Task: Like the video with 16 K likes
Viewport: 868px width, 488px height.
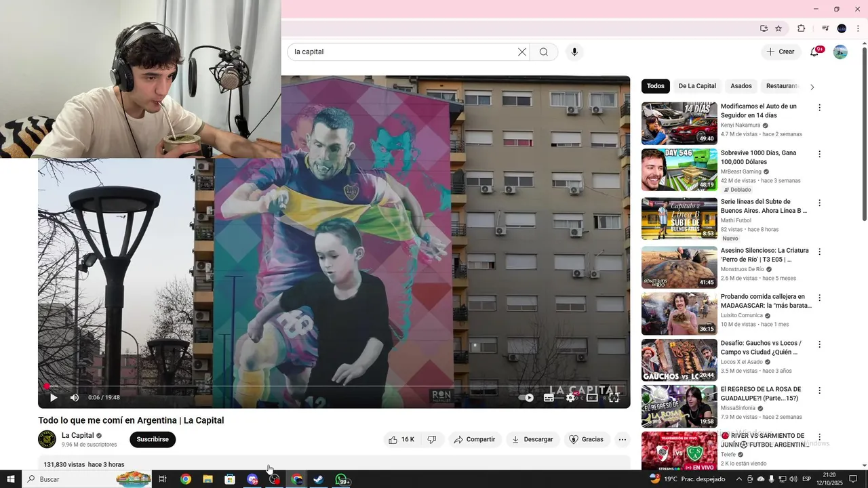Action: point(401,440)
